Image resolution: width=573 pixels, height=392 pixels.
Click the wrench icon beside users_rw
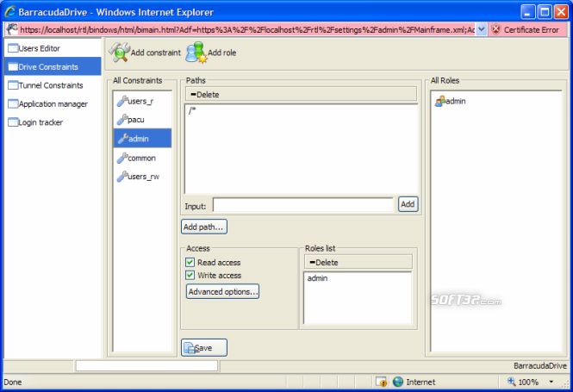click(x=122, y=177)
